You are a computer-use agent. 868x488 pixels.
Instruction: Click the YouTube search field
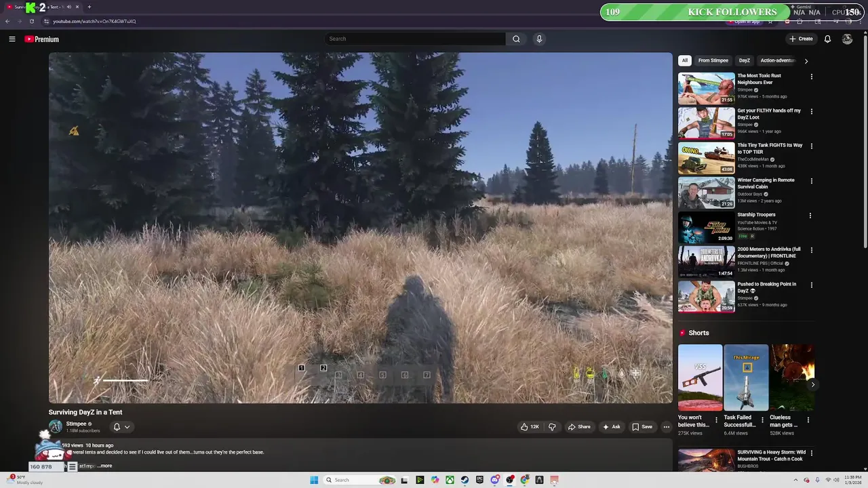coord(415,39)
